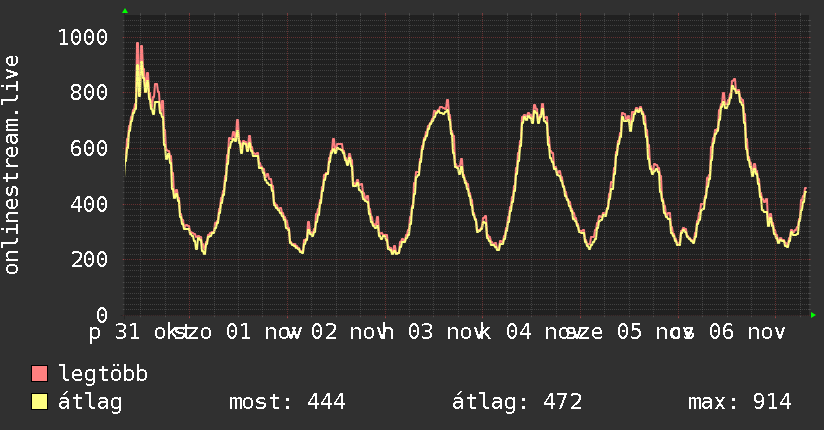The width and height of the screenshot is (824, 430).
Task: Click the 'átlag: 472' average statistic
Action: point(518,402)
